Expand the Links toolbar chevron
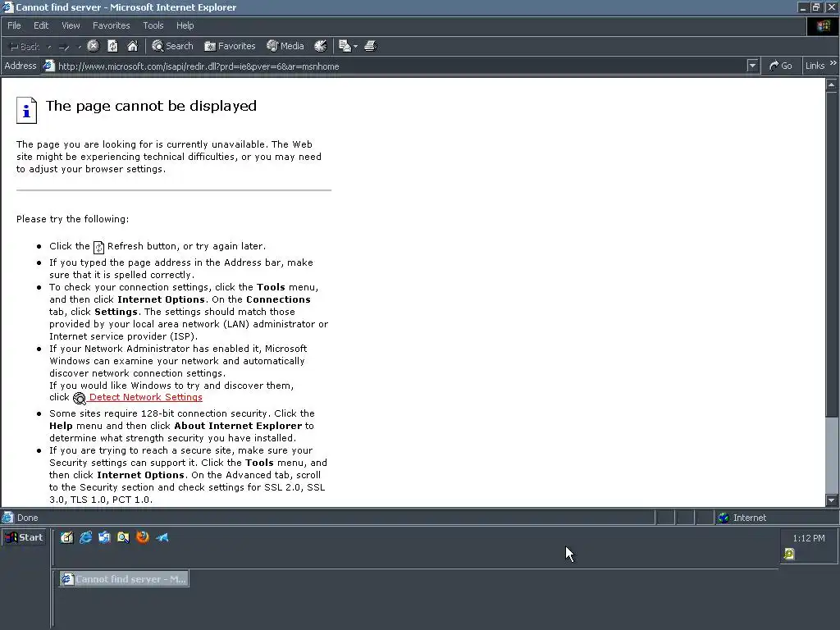 (x=833, y=63)
